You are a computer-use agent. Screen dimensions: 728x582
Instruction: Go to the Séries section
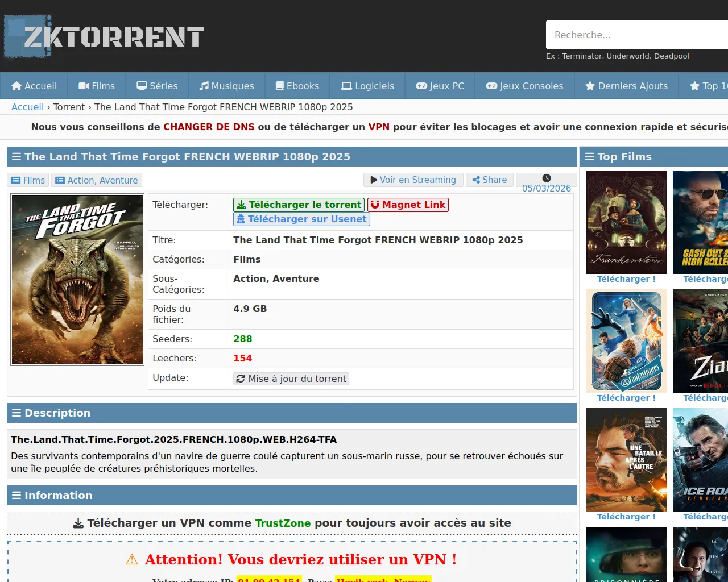tap(157, 86)
